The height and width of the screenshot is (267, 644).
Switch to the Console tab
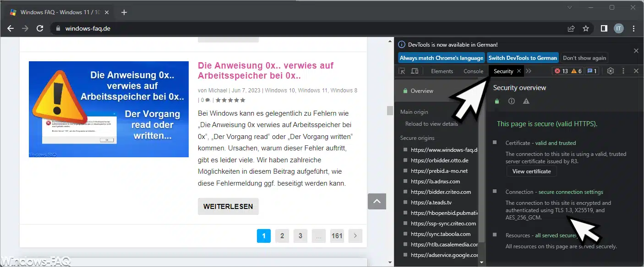click(x=473, y=71)
